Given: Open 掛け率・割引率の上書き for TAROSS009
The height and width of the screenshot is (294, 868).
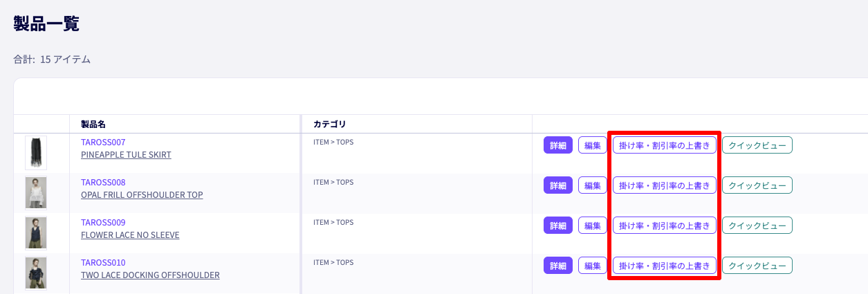Looking at the screenshot, I should click(665, 226).
